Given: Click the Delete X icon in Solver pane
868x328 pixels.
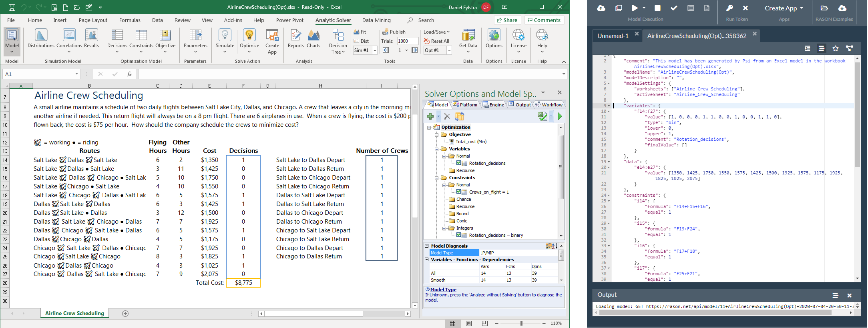Looking at the screenshot, I should [447, 116].
